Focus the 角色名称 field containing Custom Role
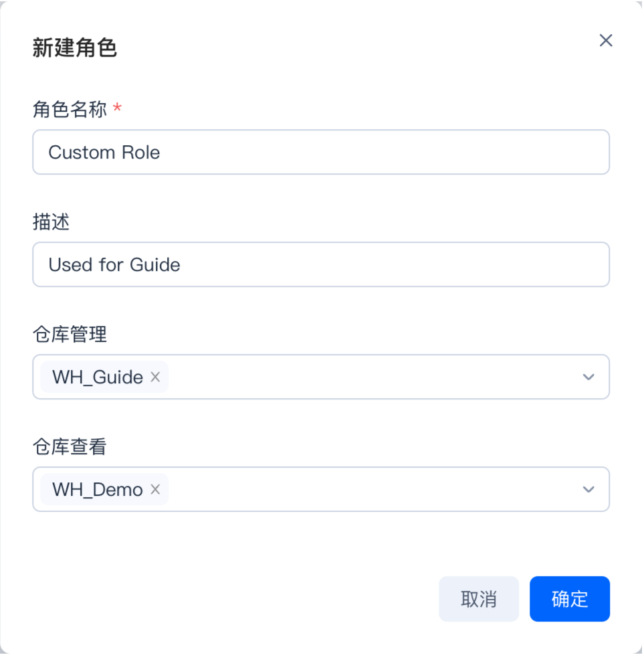Image resolution: width=644 pixels, height=655 pixels. [321, 153]
